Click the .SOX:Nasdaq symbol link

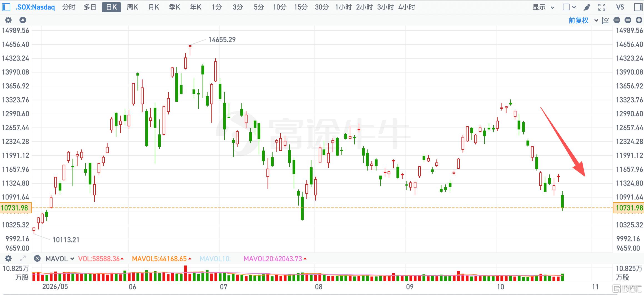click(35, 7)
